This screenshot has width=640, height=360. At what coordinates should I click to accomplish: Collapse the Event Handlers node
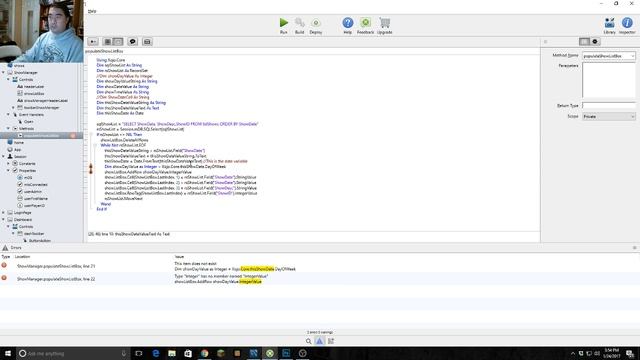click(9, 114)
